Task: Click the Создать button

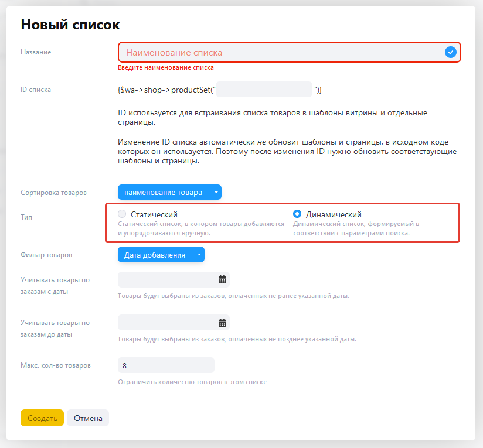Action: [42, 418]
